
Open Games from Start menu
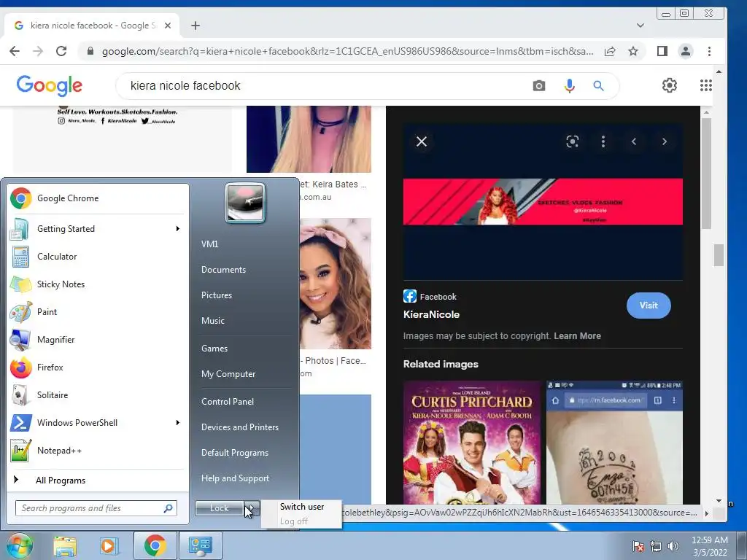214,348
